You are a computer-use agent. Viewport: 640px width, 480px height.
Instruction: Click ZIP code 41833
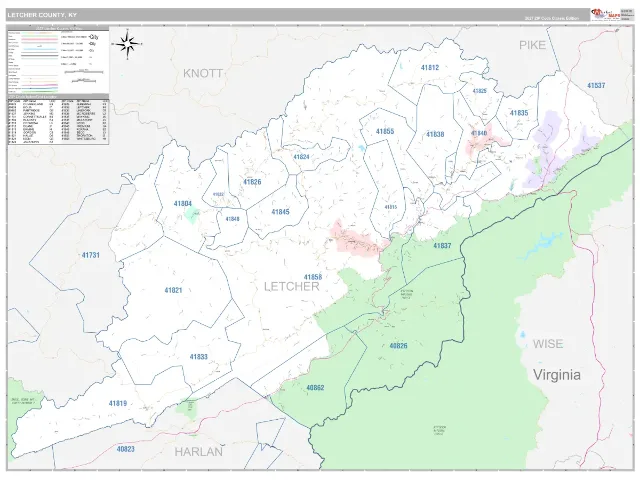(x=198, y=357)
